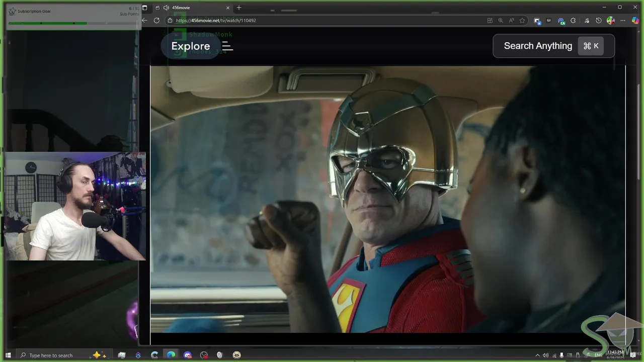The width and height of the screenshot is (644, 362).
Task: Click the webcam overlay feed
Action: point(75,207)
